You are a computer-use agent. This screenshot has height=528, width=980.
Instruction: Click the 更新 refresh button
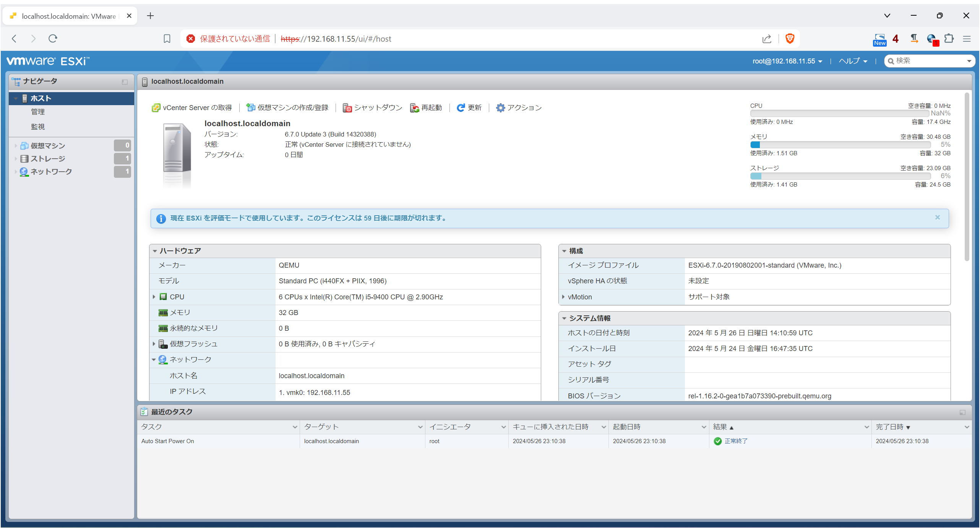pyautogui.click(x=469, y=108)
